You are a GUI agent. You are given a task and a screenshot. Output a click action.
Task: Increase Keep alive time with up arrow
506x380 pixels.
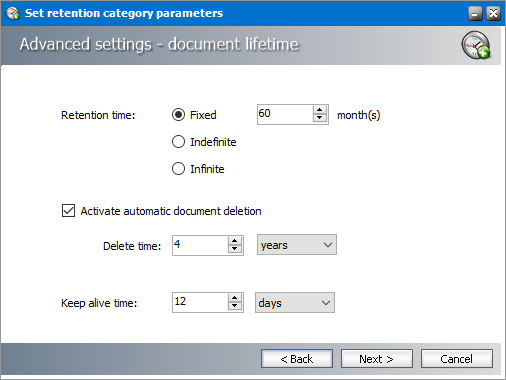[x=235, y=298]
